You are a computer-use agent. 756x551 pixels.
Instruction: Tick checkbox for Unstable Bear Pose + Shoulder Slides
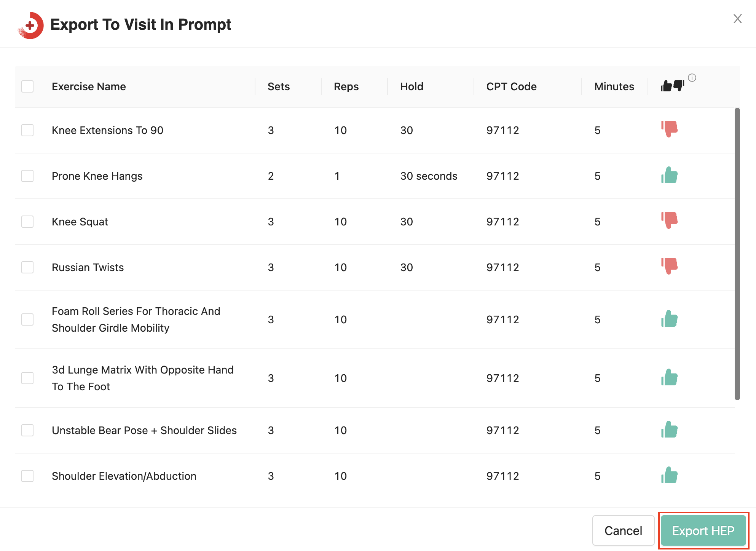[27, 430]
